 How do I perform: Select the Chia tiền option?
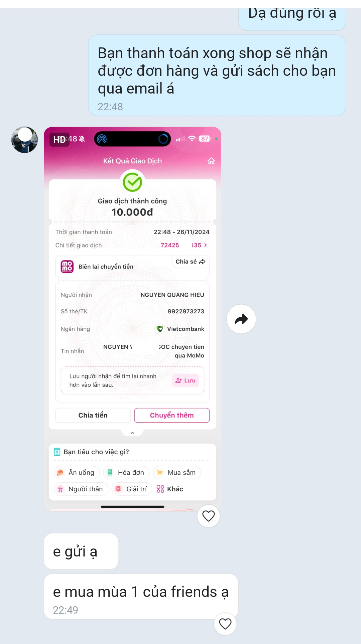point(93,415)
